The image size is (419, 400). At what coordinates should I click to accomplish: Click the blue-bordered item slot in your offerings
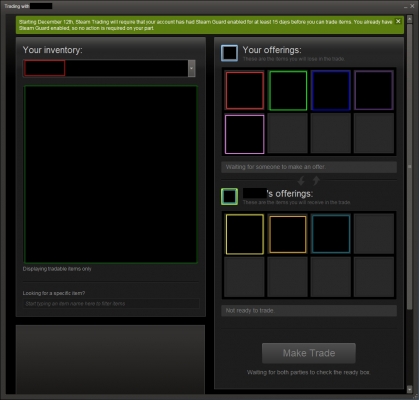[331, 90]
